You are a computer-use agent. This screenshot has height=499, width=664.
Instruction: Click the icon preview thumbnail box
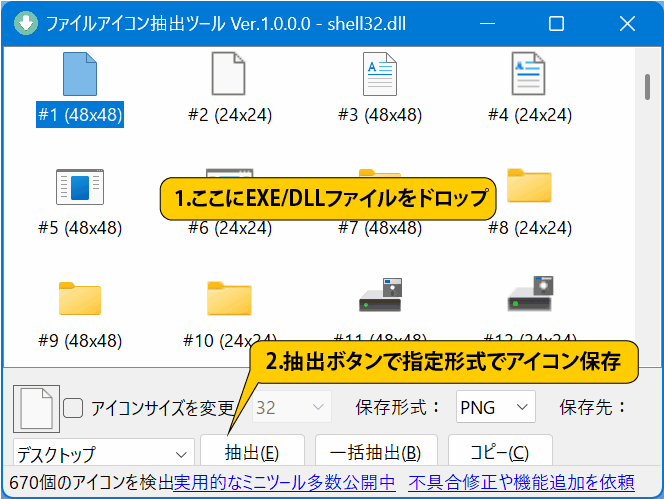click(x=36, y=409)
